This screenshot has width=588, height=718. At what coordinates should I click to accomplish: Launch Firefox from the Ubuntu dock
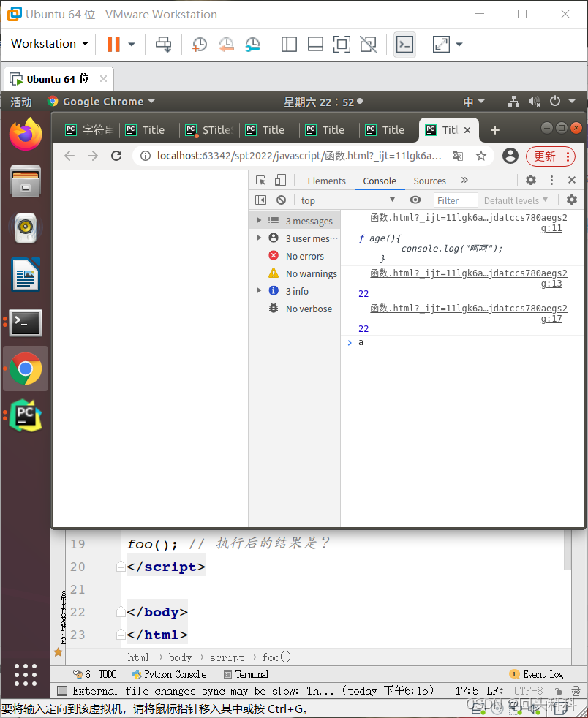[x=26, y=134]
